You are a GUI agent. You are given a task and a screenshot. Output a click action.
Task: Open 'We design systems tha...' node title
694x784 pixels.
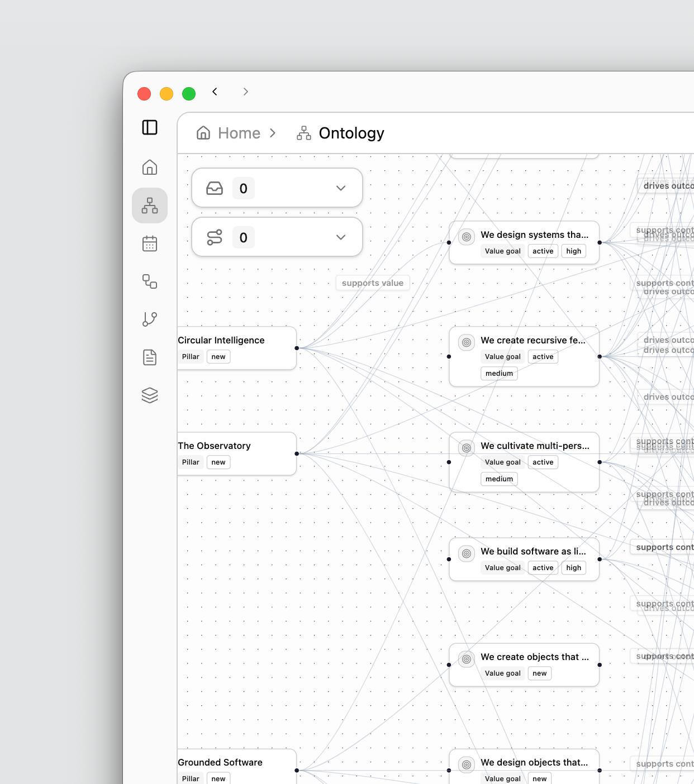pyautogui.click(x=535, y=235)
